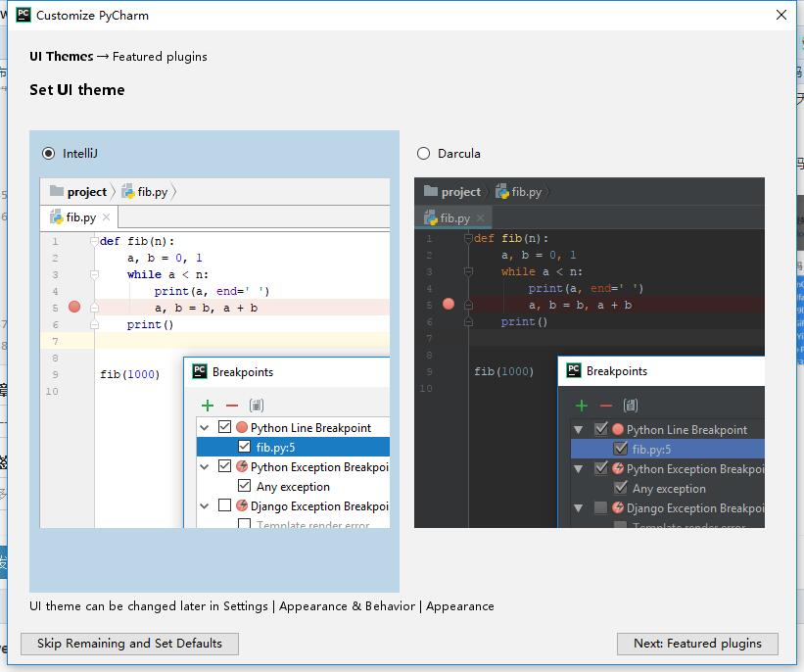
Task: Click Breakpoints PC icon in light preview
Action: (200, 371)
